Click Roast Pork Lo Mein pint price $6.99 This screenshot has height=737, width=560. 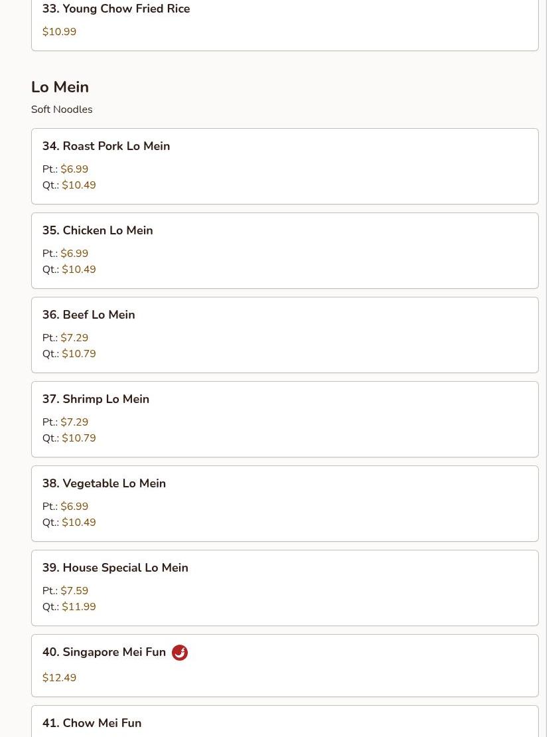(x=74, y=169)
